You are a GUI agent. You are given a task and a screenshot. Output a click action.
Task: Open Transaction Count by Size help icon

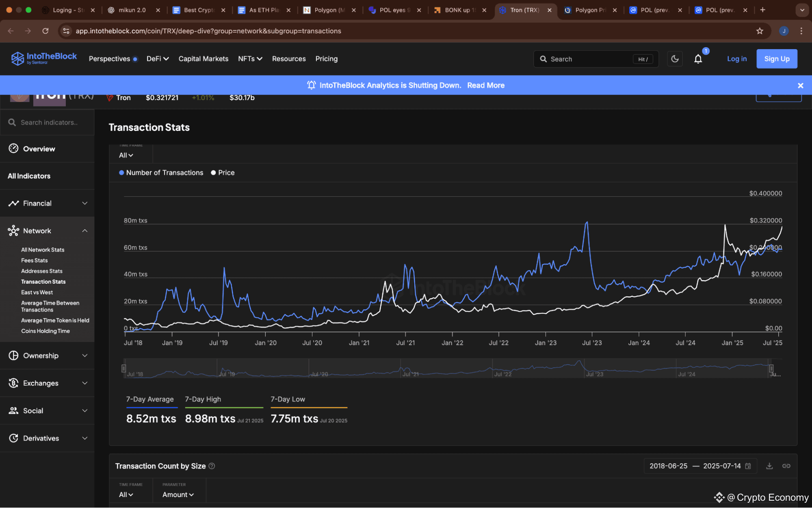pyautogui.click(x=212, y=466)
